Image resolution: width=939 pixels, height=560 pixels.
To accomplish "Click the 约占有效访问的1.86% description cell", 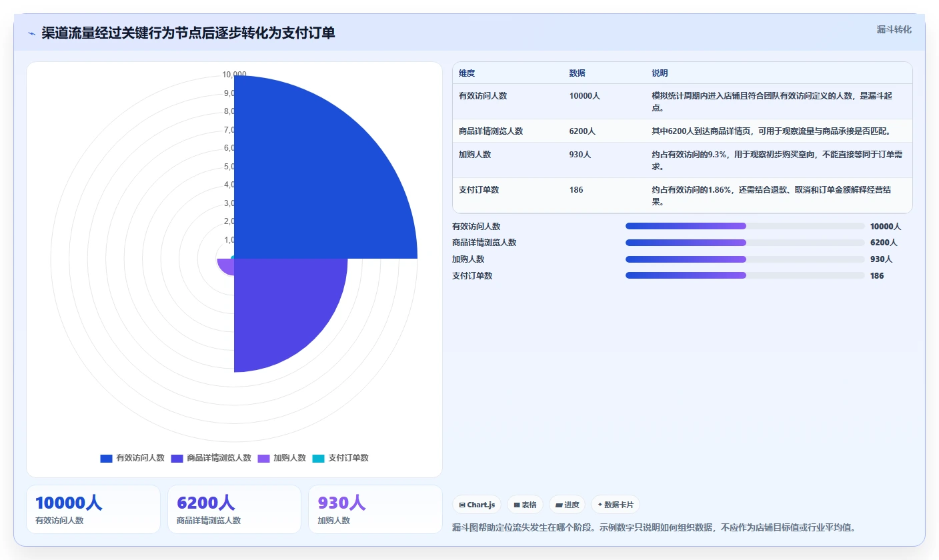I will tap(778, 195).
